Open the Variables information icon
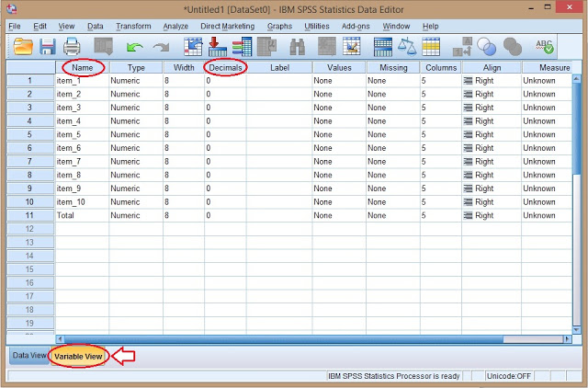Image resolution: width=588 pixels, height=388 pixels. (x=242, y=47)
